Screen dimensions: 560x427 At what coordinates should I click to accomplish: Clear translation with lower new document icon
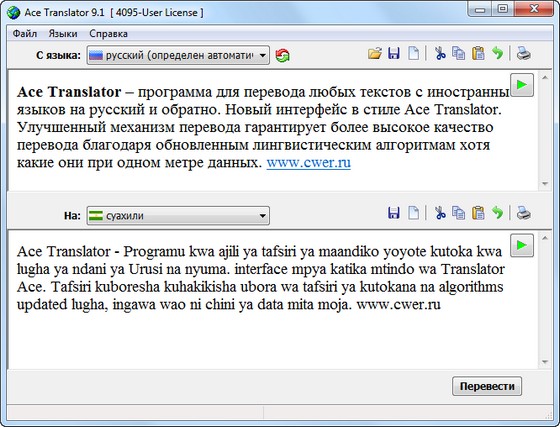pos(414,213)
